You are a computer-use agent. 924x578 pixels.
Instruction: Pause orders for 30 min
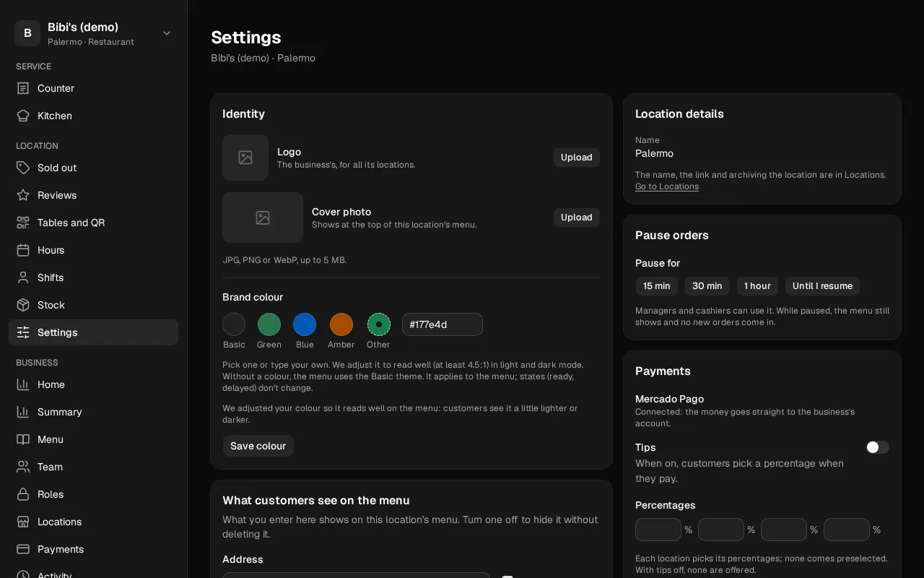click(707, 286)
